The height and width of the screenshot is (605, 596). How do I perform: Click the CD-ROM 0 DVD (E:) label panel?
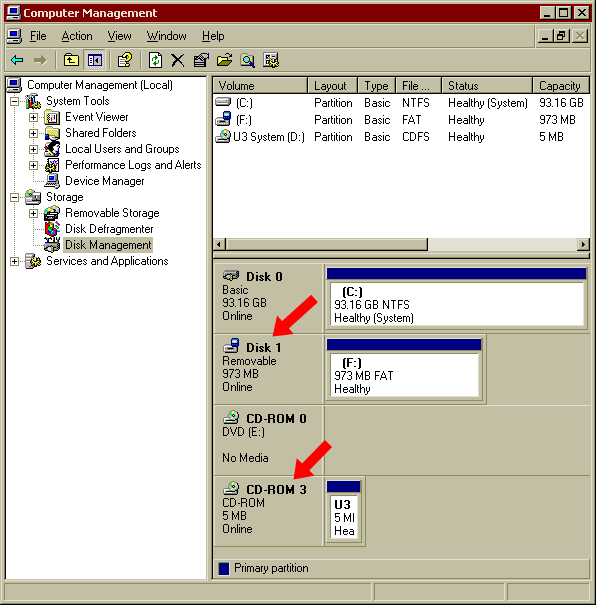click(x=268, y=440)
